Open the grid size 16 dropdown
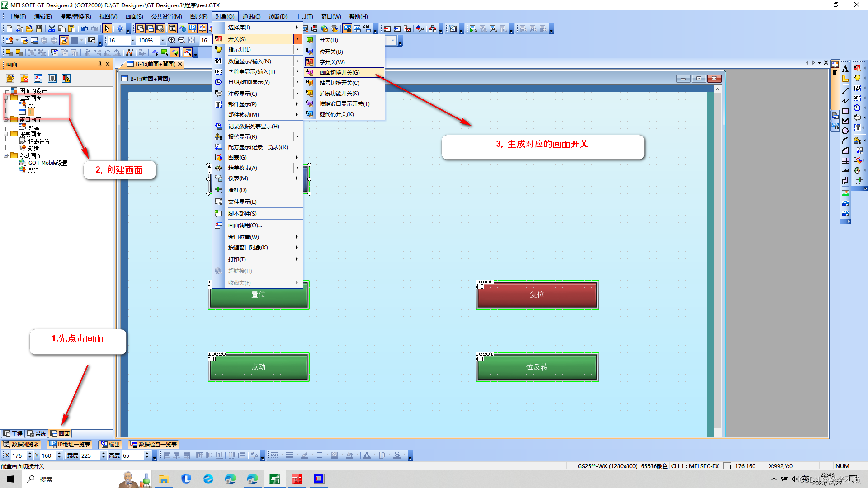The width and height of the screenshot is (868, 488). coord(133,41)
